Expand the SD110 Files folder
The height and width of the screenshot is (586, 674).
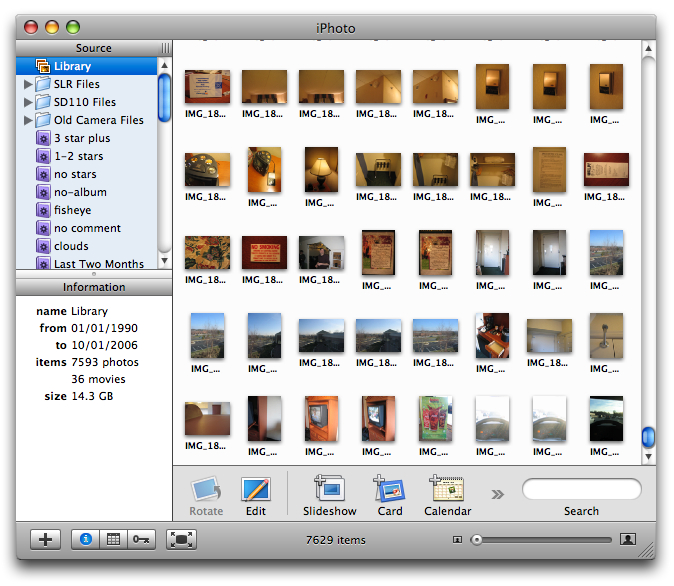coord(28,102)
